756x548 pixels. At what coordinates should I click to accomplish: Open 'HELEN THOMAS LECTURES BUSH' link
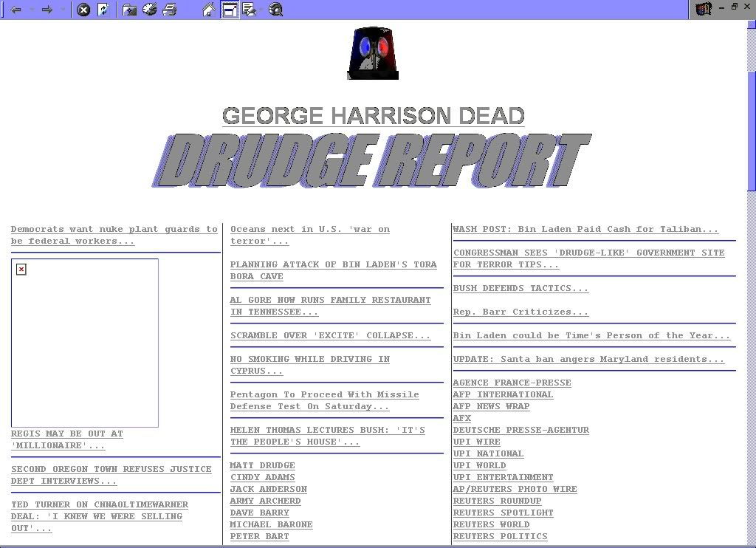(328, 436)
